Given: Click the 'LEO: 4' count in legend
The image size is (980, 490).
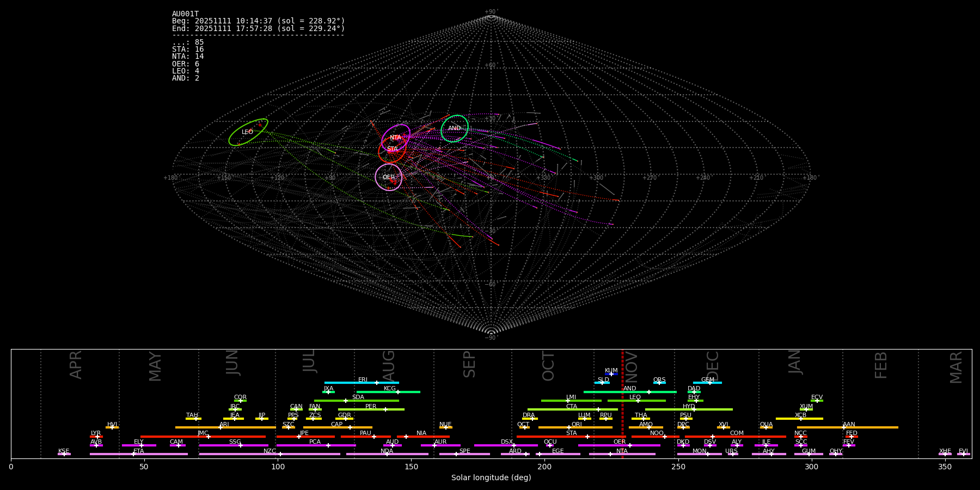Looking at the screenshot, I should pyautogui.click(x=186, y=71).
